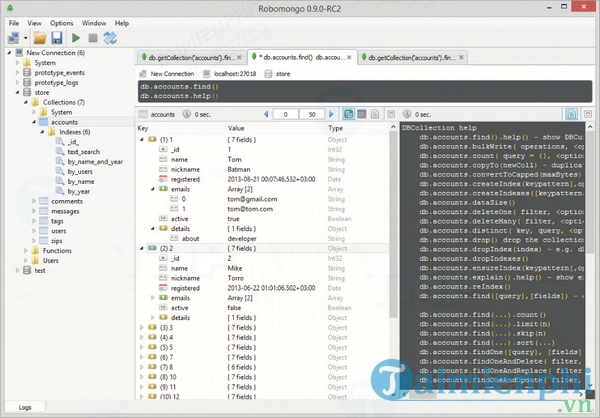Click the blue rotate orientation toolbar icon
Screen dimensions: 600x418
pos(111,37)
